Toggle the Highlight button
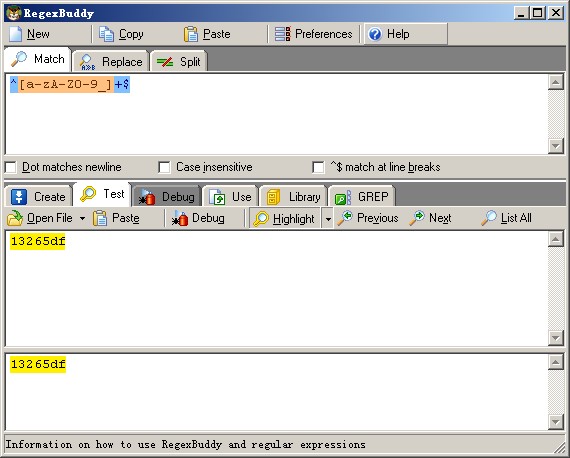The width and height of the screenshot is (570, 458). (x=284, y=218)
